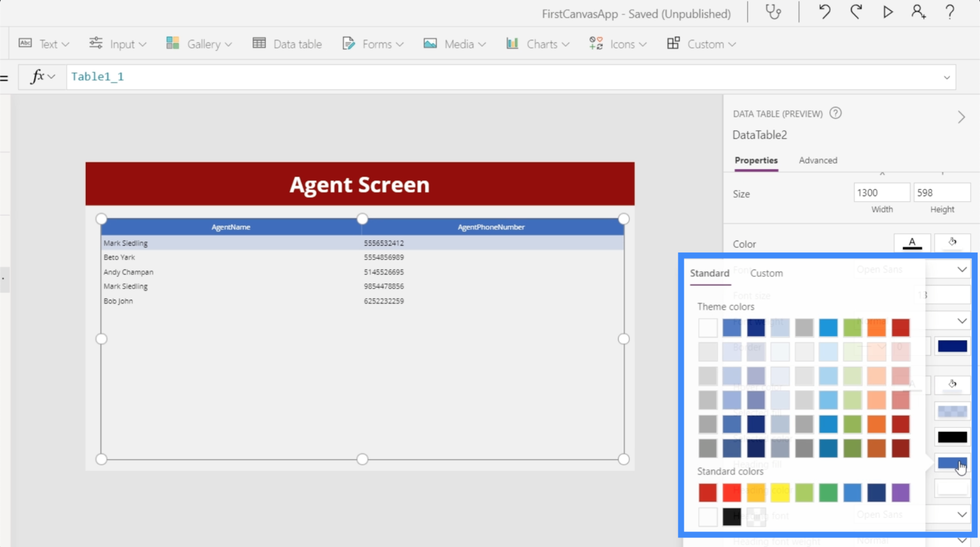Open the Input controls menu
Viewport: 980px width, 547px height.
point(117,44)
